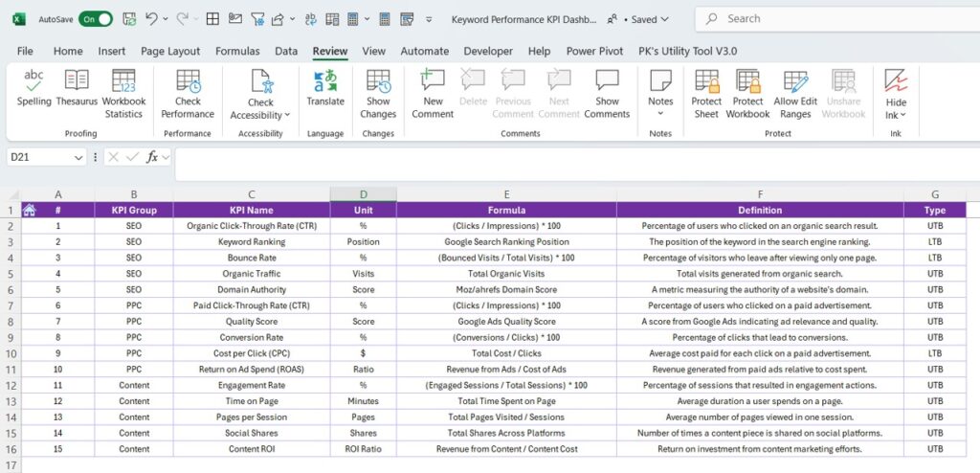Click inside the formula bar
Viewport: 980px width, 473px height.
point(575,165)
